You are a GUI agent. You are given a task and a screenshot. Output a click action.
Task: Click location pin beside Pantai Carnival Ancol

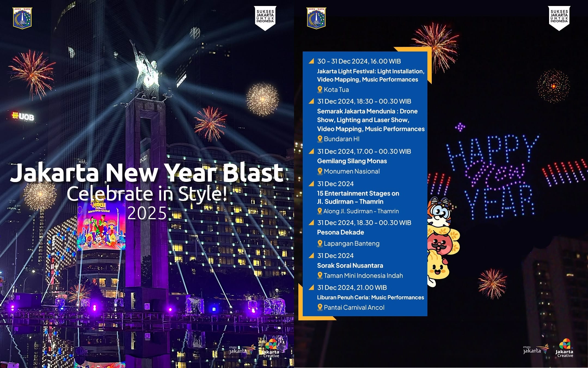pyautogui.click(x=320, y=307)
